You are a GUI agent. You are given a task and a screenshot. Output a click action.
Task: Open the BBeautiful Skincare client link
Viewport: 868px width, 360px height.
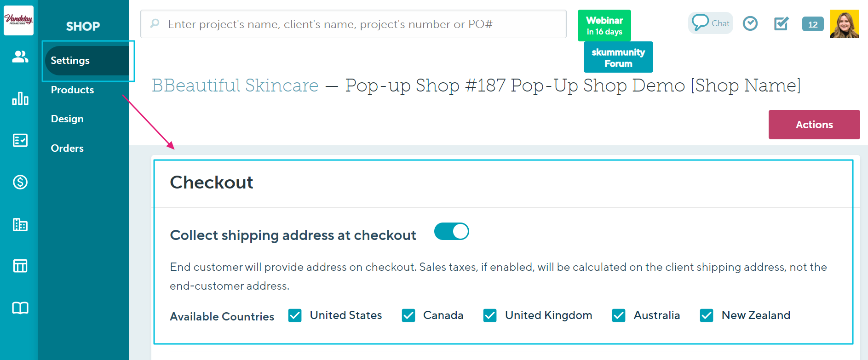click(235, 86)
